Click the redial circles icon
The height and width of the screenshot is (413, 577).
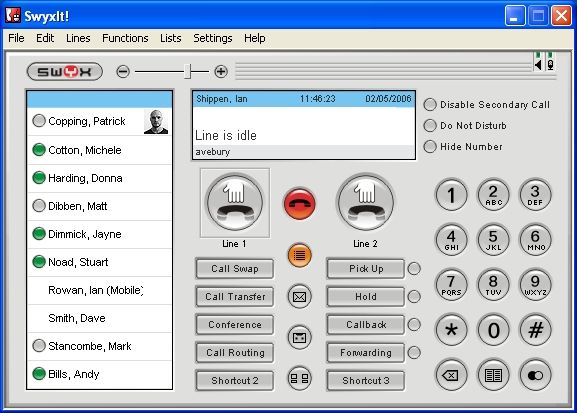535,375
